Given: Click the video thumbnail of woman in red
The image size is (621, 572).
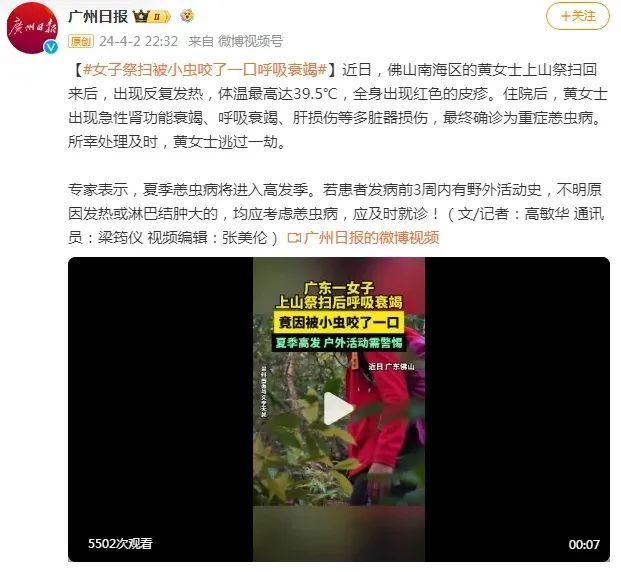Looking at the screenshot, I should [x=339, y=409].
